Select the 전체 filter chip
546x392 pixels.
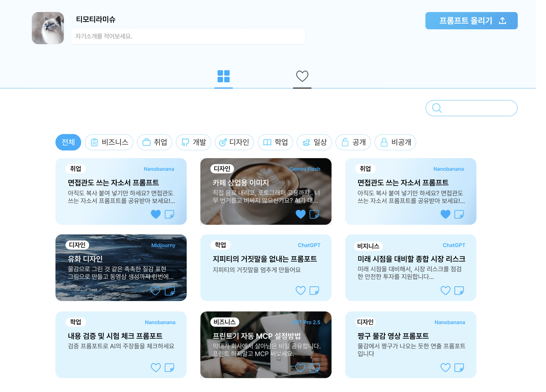point(68,142)
